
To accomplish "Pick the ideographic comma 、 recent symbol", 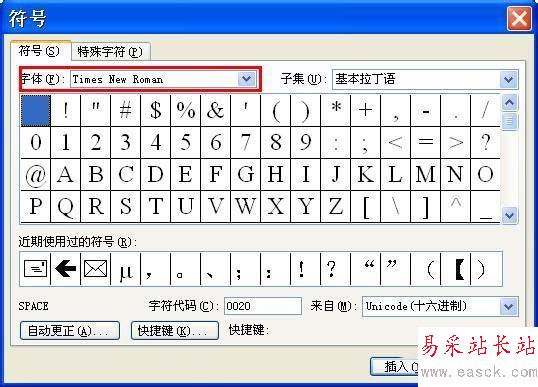I will [x=215, y=269].
